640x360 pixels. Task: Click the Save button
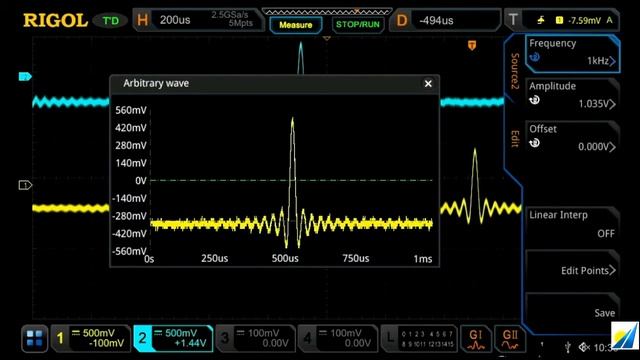[x=572, y=313]
